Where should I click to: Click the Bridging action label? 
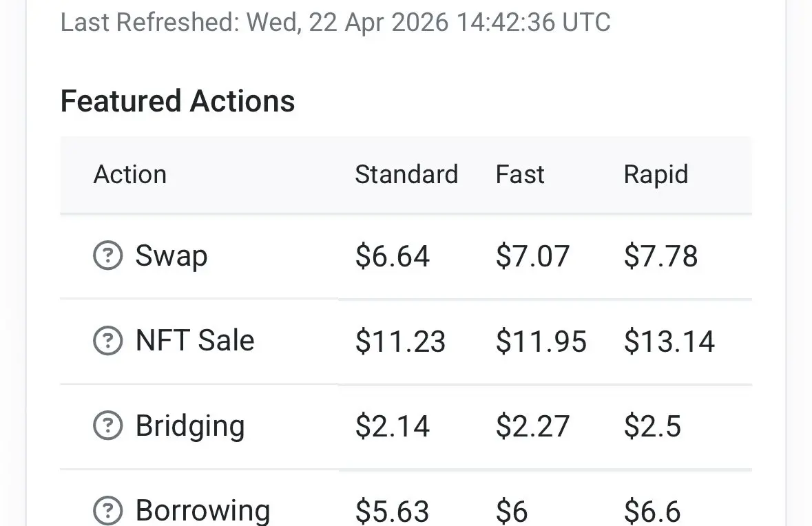pos(190,425)
